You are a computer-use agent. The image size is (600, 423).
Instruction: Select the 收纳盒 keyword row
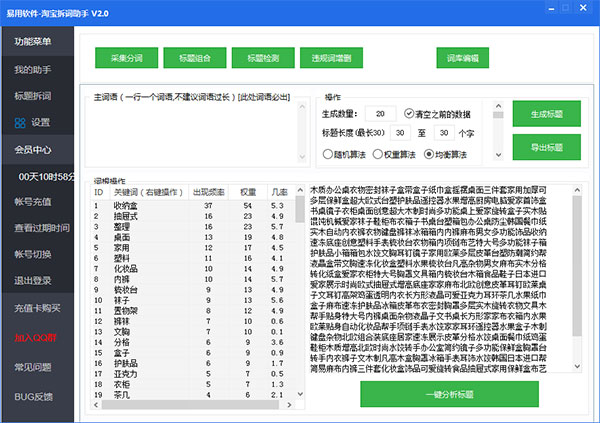tap(193, 206)
